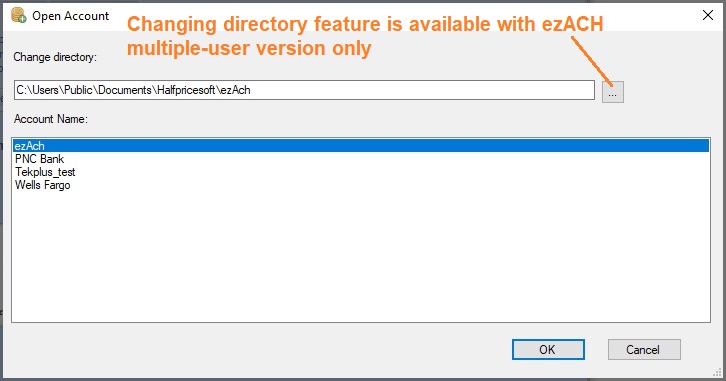Click the gold coins Open Account icon
Image resolution: width=726 pixels, height=381 pixels.
pyautogui.click(x=19, y=15)
